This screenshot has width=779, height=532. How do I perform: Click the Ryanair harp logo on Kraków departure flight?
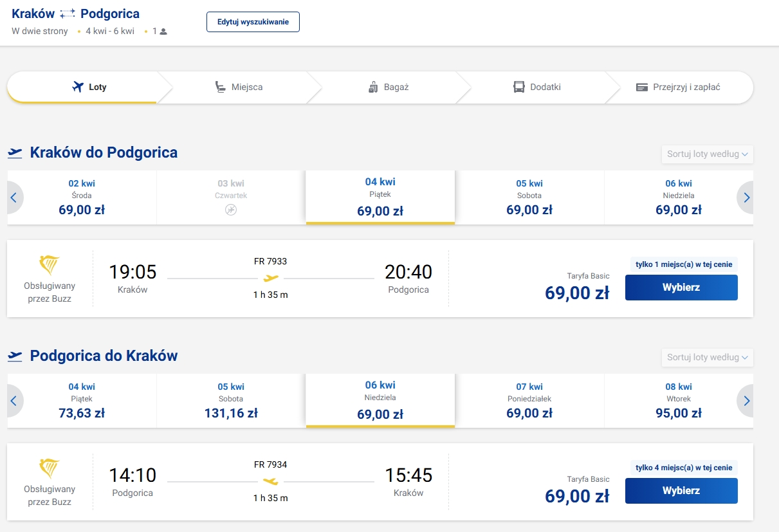pyautogui.click(x=50, y=264)
